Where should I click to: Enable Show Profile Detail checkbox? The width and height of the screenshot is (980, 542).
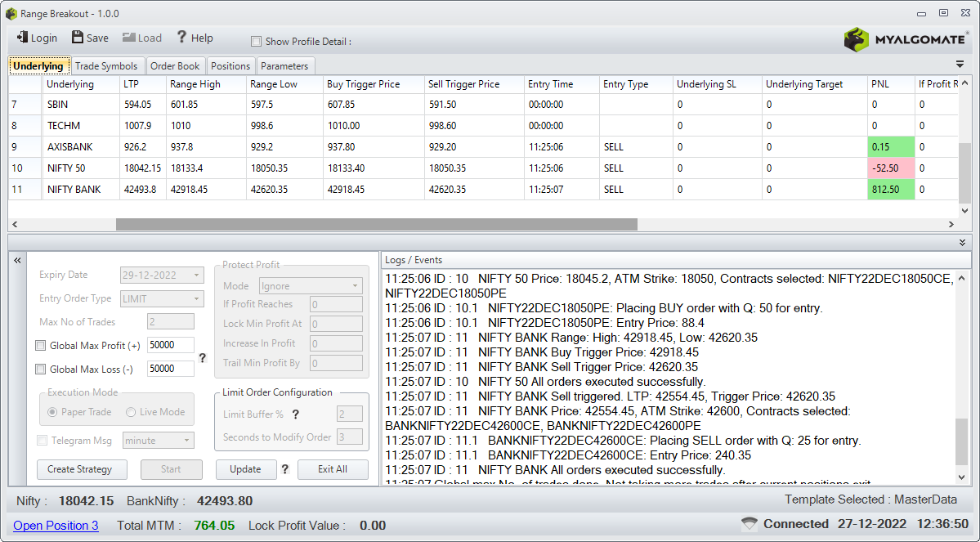tap(257, 42)
